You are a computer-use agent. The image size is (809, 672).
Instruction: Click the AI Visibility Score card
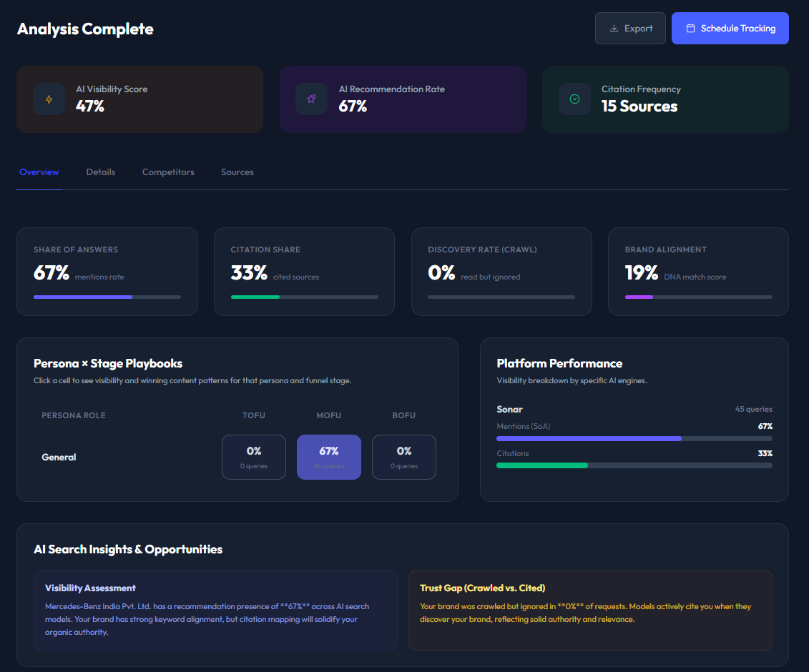(139, 99)
